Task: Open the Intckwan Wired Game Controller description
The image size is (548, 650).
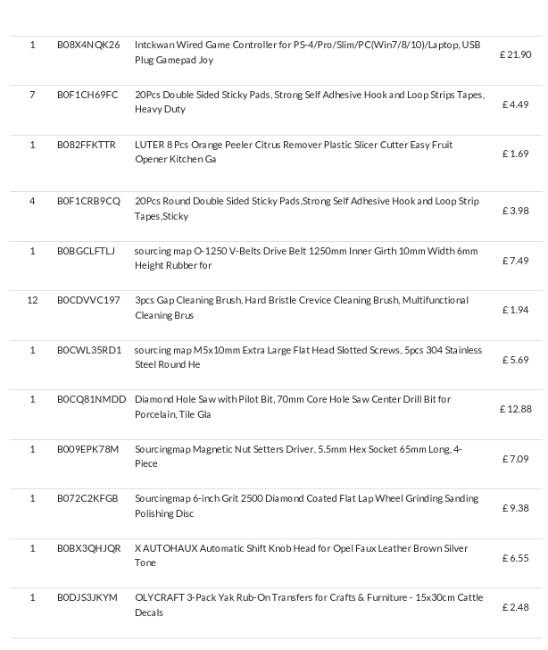Action: point(307,52)
